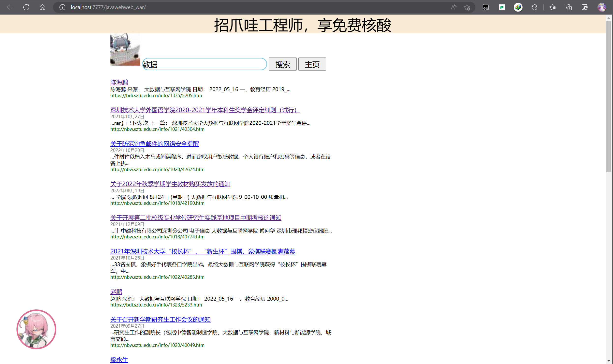613x364 pixels.
Task: Click the localhost address bar URL
Action: click(108, 7)
